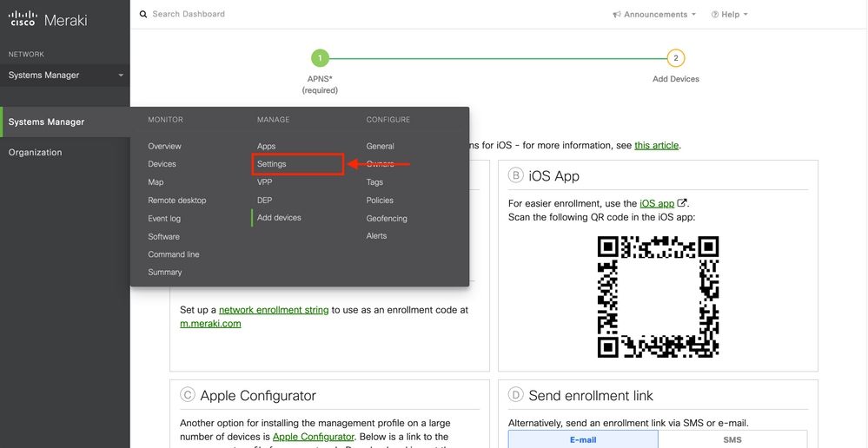
Task: Select the step 2 Add Devices circle
Action: 675,58
